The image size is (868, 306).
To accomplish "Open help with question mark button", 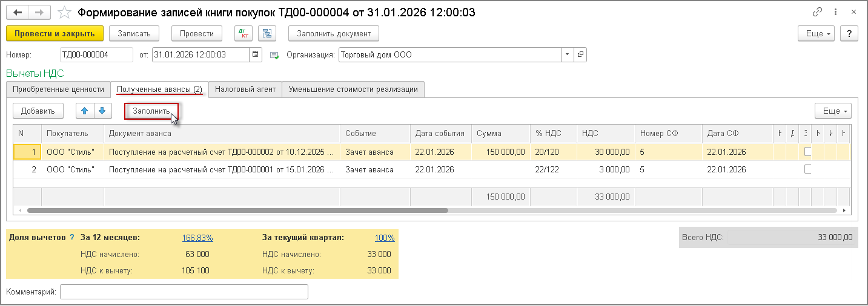I will tap(849, 33).
